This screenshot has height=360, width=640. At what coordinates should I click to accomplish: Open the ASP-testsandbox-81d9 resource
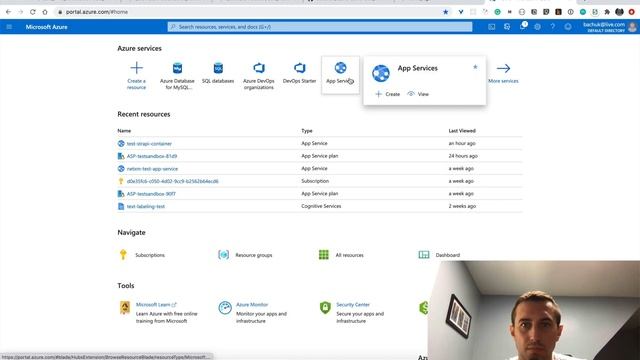(152, 156)
